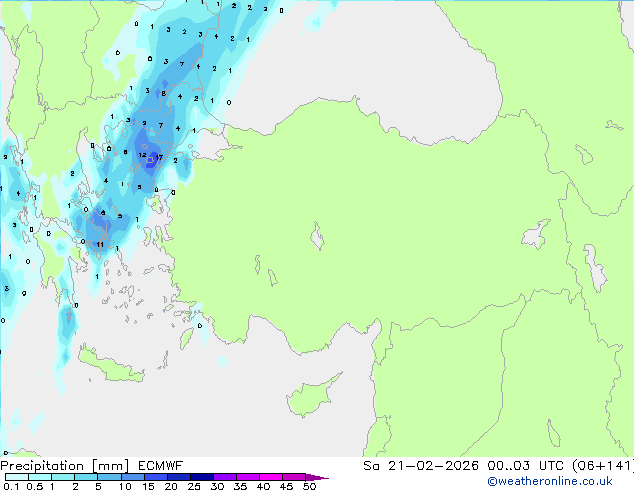Click the legend label '15'
Image resolution: width=634 pixels, height=490 pixels.
(x=148, y=486)
